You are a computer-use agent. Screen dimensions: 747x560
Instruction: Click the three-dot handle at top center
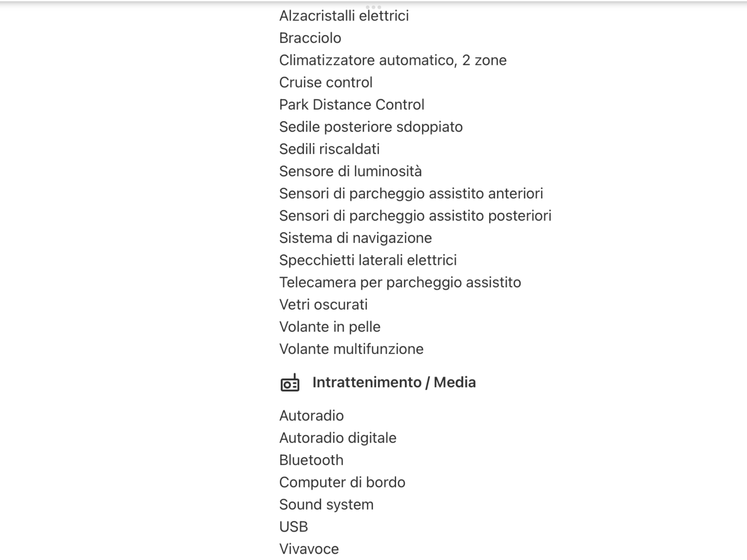(x=373, y=7)
